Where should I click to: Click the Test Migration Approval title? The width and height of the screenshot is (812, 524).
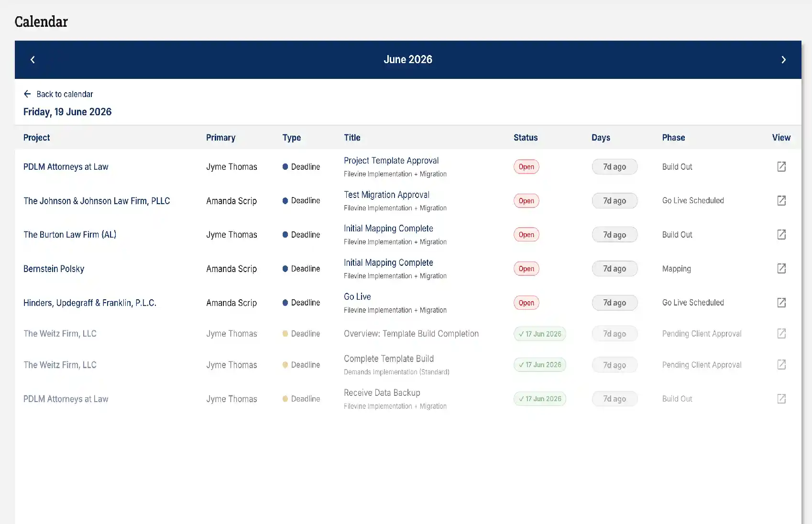pos(386,195)
